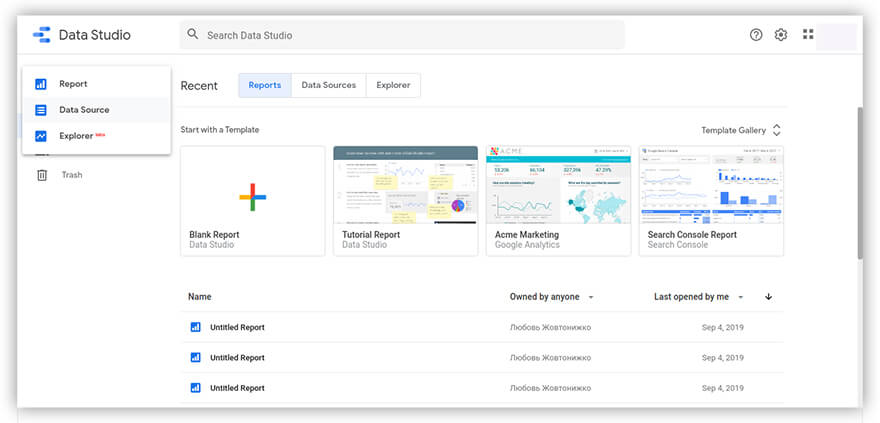Open the first Untitled Report
The height and width of the screenshot is (423, 880).
click(237, 327)
